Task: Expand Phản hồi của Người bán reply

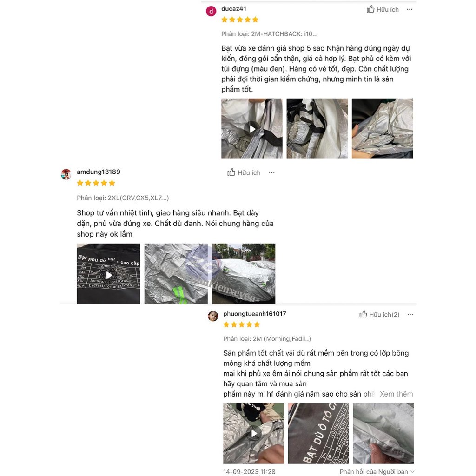Action: pyautogui.click(x=377, y=471)
